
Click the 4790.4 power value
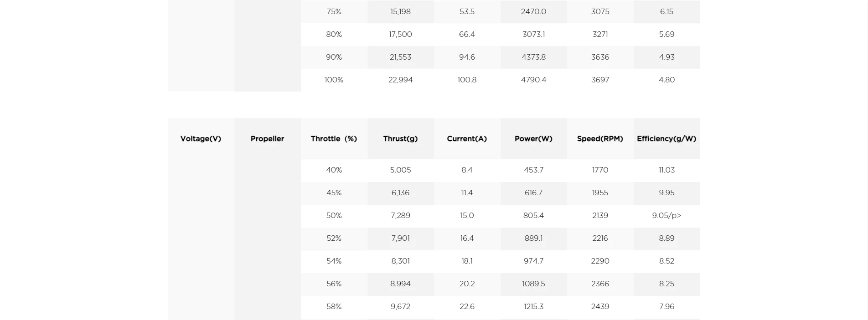point(533,80)
